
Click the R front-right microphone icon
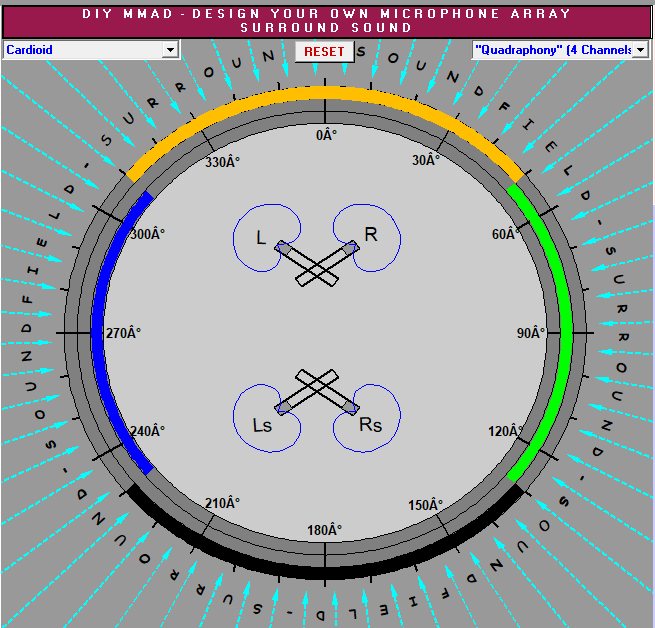click(352, 245)
